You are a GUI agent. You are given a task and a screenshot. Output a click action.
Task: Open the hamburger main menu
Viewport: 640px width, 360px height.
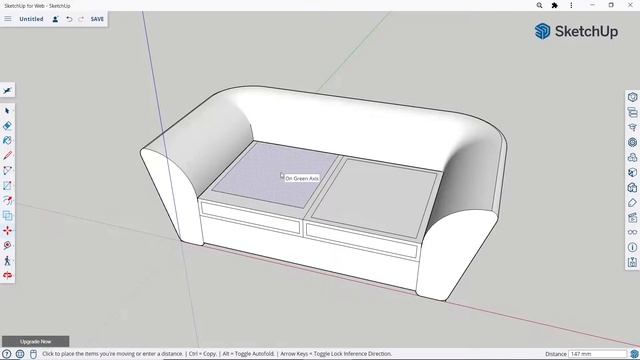click(8, 19)
